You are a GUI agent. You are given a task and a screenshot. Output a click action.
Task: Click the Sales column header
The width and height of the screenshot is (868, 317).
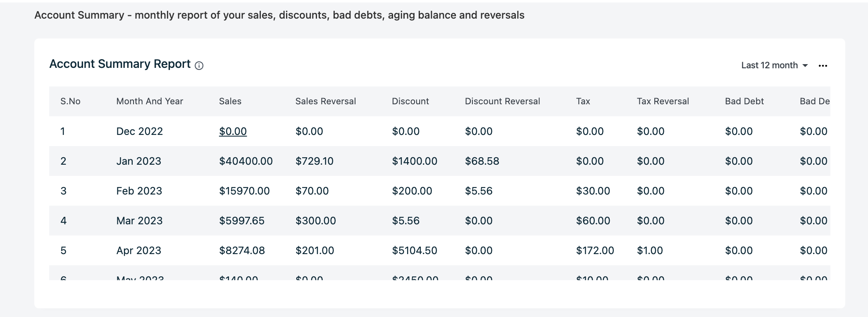(x=230, y=101)
